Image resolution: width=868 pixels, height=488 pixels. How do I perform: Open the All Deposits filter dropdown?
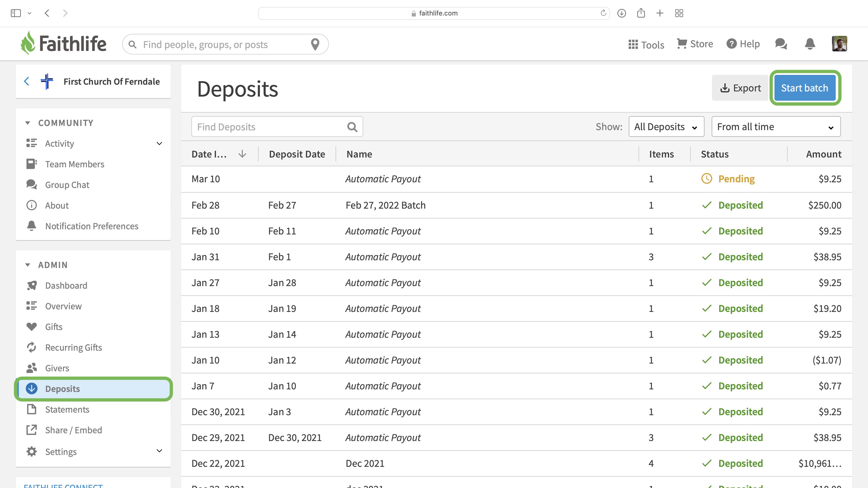tap(666, 127)
